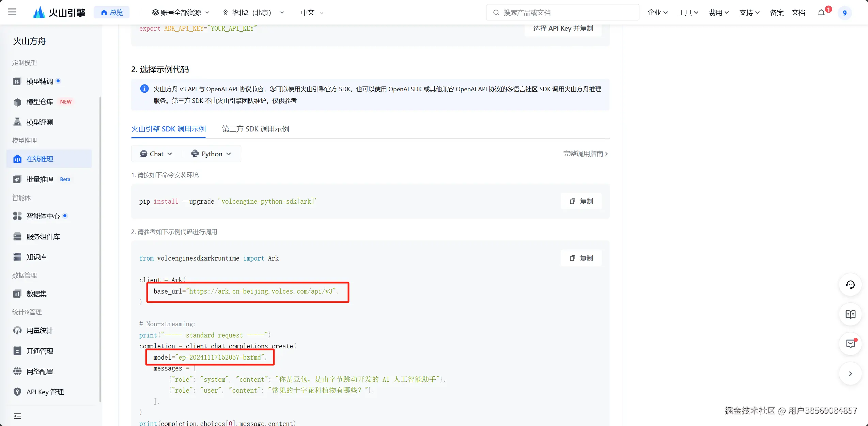The image size is (868, 426).
Task: Go to 模型评测 in sidebar
Action: [x=40, y=122]
